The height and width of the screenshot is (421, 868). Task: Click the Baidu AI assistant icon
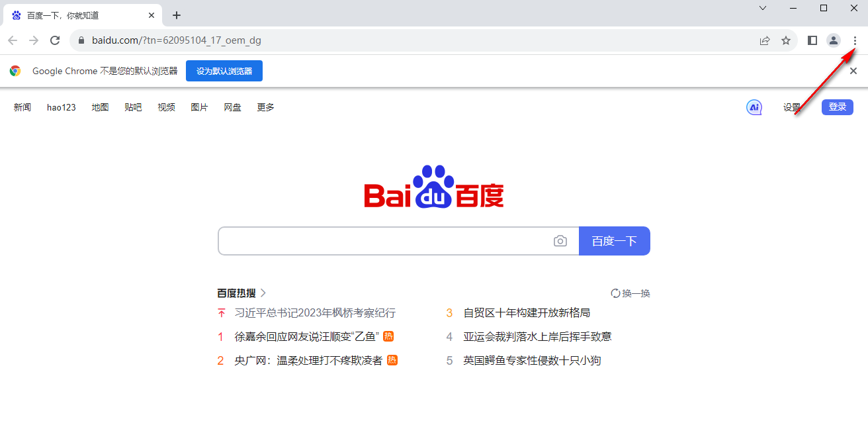(754, 107)
